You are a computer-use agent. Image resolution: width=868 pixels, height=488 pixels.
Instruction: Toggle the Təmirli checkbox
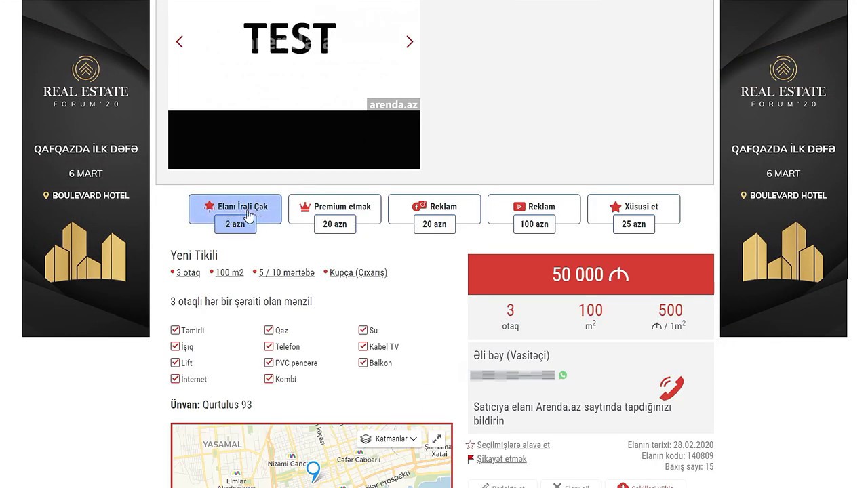[x=175, y=330]
